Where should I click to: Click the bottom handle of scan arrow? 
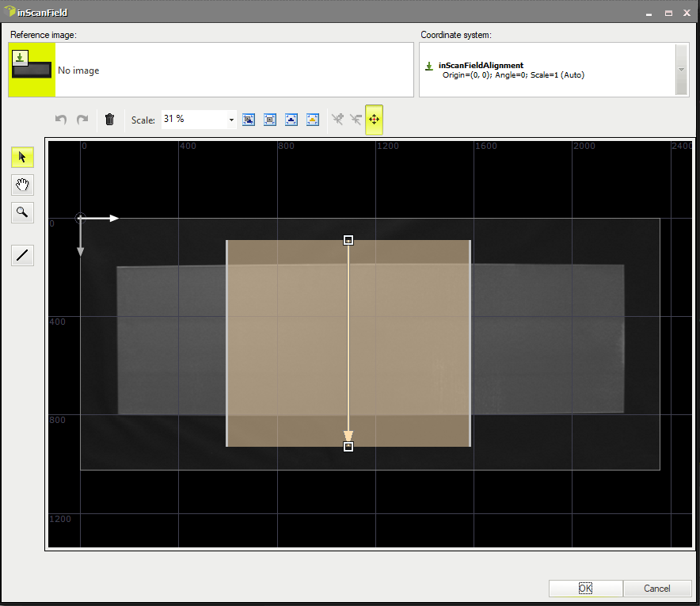coord(348,447)
